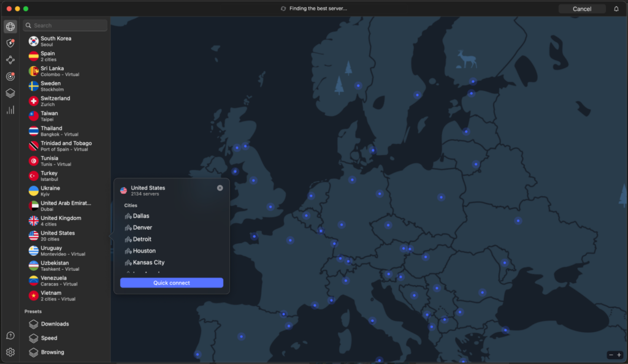This screenshot has height=364, width=628.
Task: Click the Dallas building icon
Action: (x=128, y=216)
